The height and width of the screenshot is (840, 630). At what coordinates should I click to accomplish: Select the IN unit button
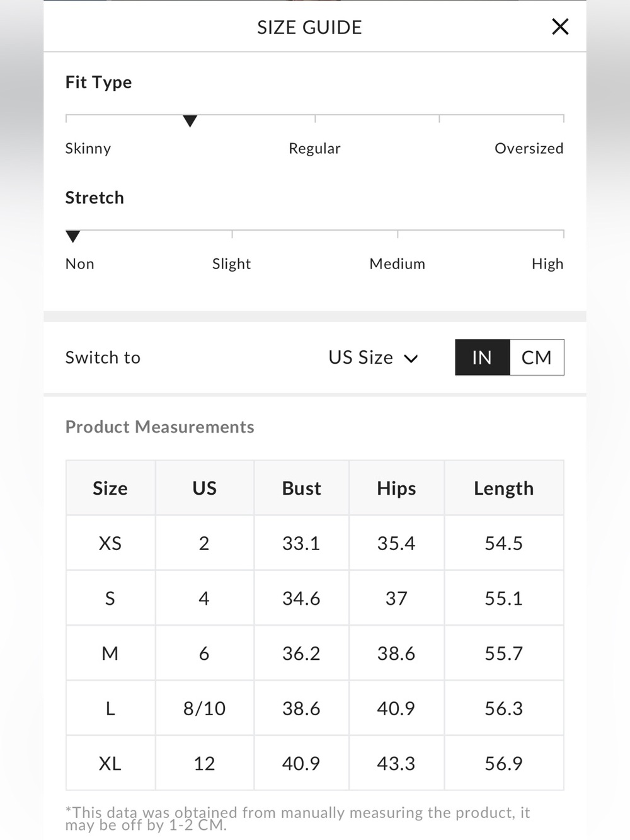coord(482,357)
